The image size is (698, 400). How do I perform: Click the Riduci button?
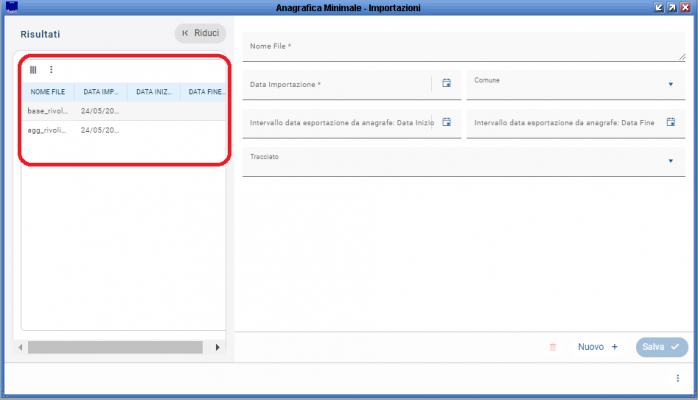[200, 33]
